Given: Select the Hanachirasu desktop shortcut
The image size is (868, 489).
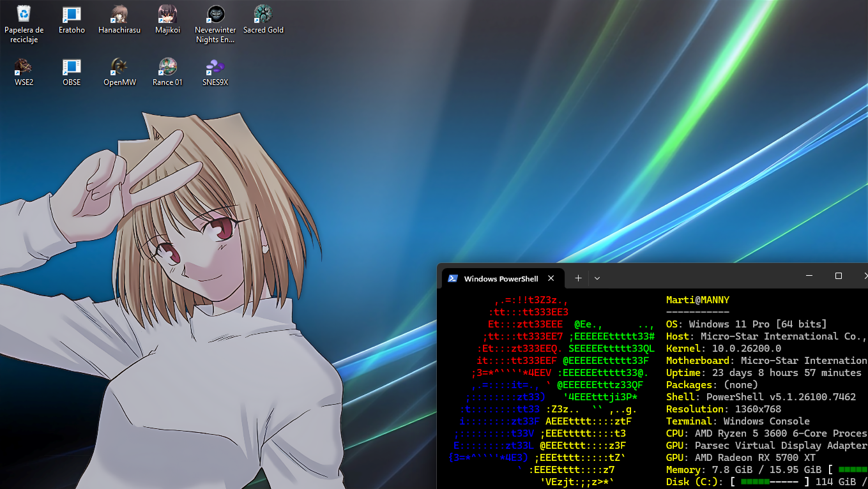Looking at the screenshot, I should click(x=119, y=20).
